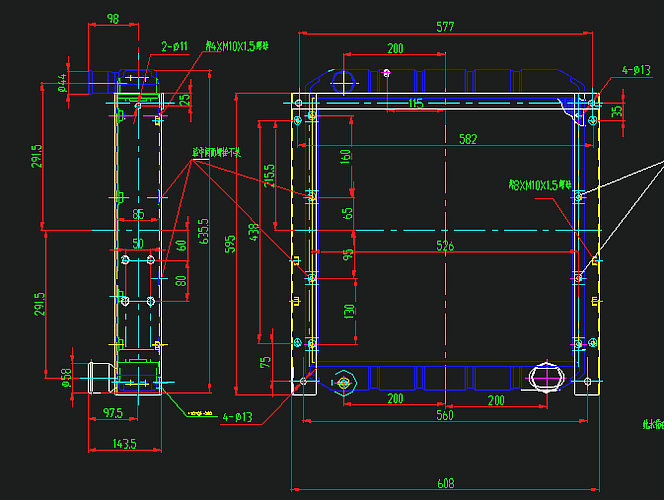This screenshot has width=664, height=500.
Task: Click the ø58 outlet diameter dimension
Action: [65, 376]
